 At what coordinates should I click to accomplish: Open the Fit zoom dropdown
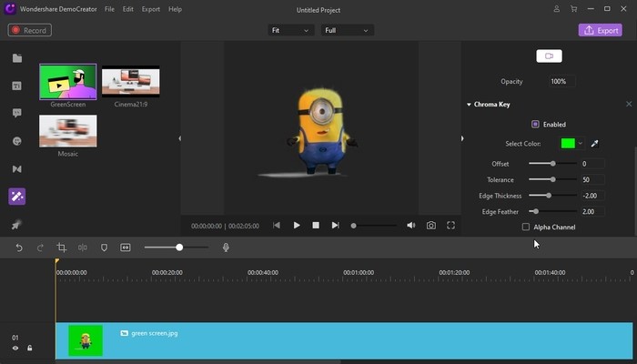(291, 30)
